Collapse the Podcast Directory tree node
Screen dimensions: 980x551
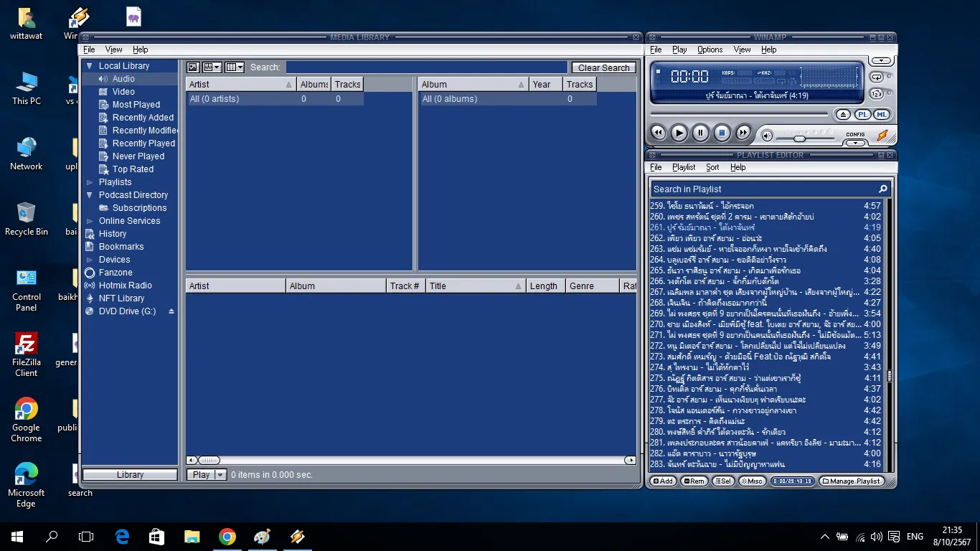(x=90, y=195)
